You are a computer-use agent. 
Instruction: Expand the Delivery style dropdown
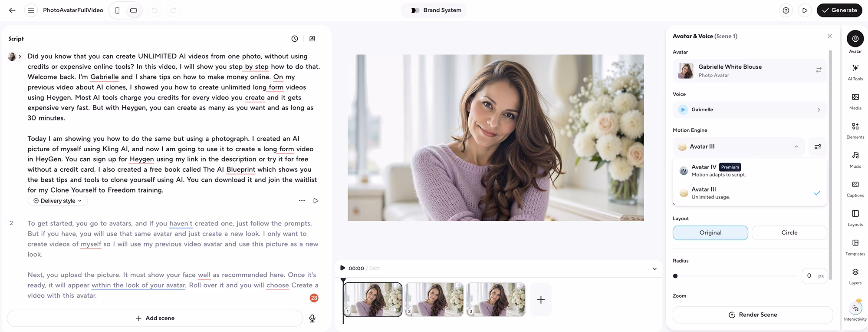pos(58,201)
